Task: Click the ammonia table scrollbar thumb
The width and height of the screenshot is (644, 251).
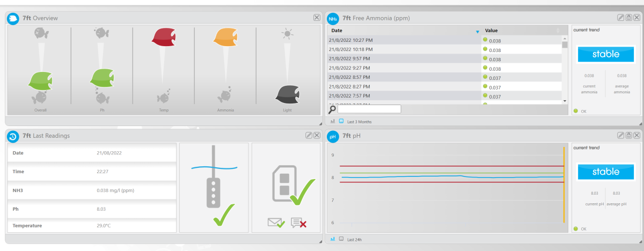Action: [x=565, y=45]
